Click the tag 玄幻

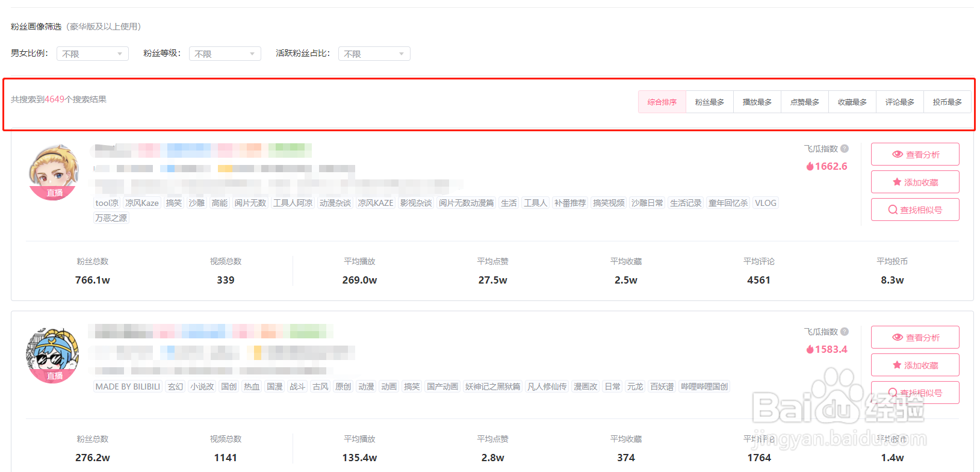(x=176, y=387)
